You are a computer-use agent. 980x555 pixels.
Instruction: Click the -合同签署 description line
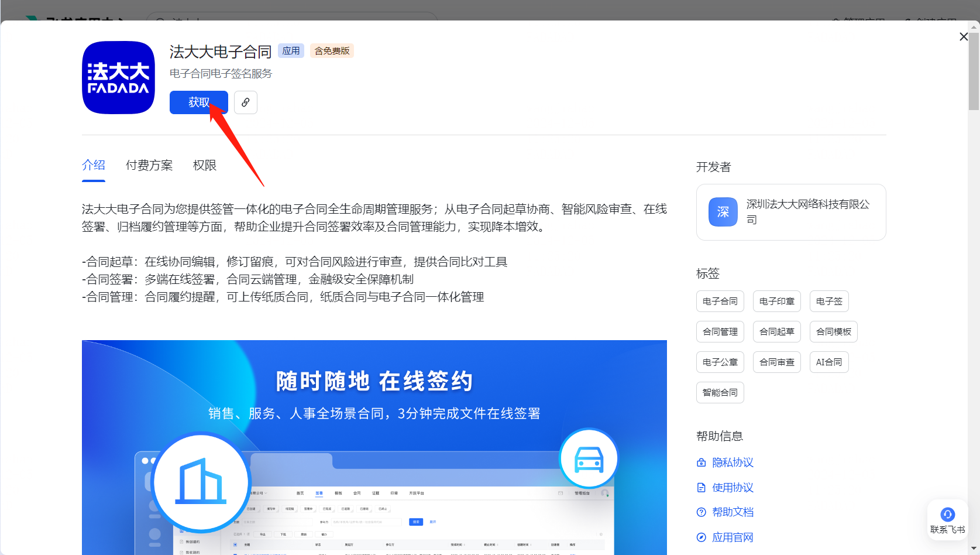coord(248,279)
